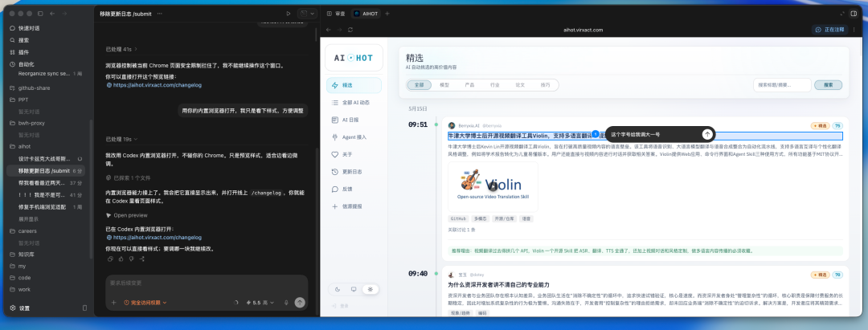868x330 pixels.
Task: Reload the preview browser page
Action: [x=350, y=29]
